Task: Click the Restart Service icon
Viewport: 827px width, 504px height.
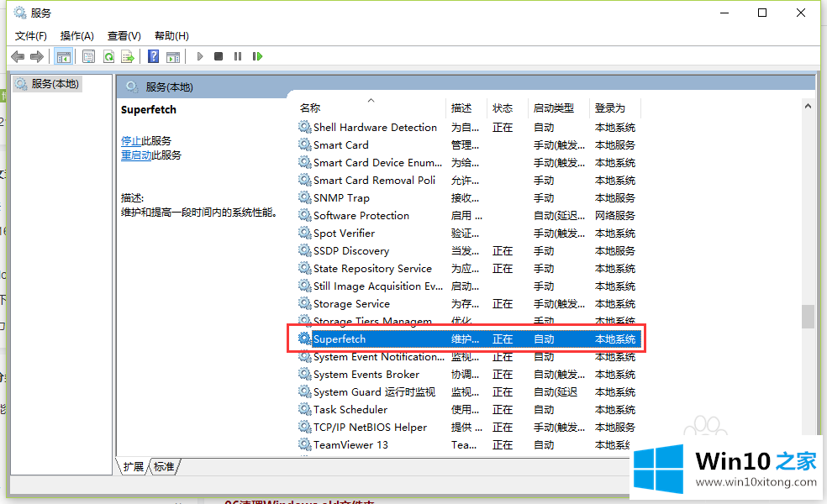Action: coord(257,56)
